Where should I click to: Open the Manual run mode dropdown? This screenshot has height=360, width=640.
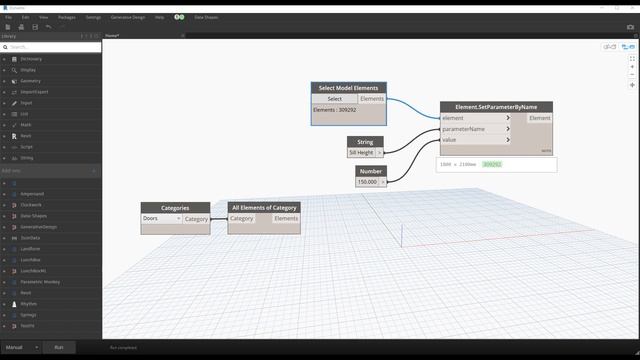pyautogui.click(x=21, y=347)
